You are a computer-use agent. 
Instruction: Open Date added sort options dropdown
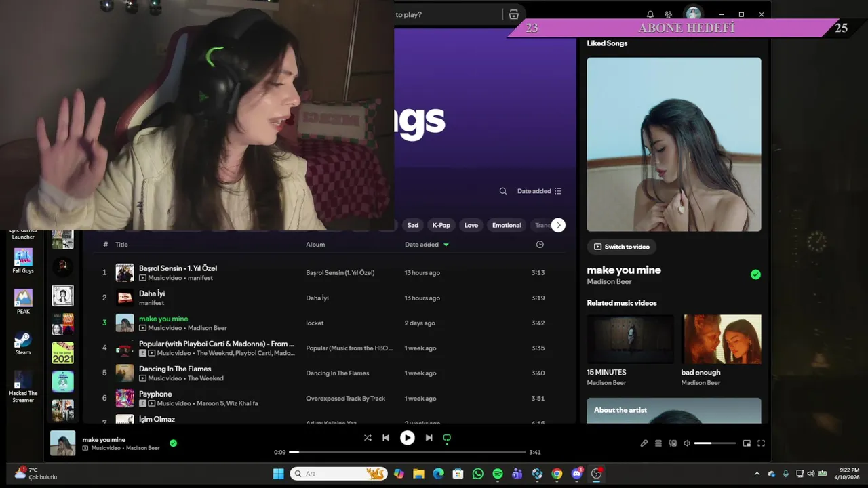pos(540,191)
